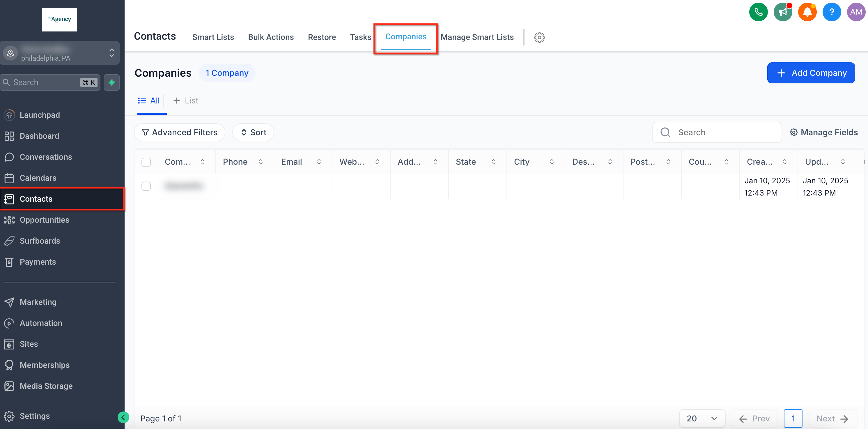Select the first company row checkbox
The height and width of the screenshot is (429, 868).
tap(146, 186)
